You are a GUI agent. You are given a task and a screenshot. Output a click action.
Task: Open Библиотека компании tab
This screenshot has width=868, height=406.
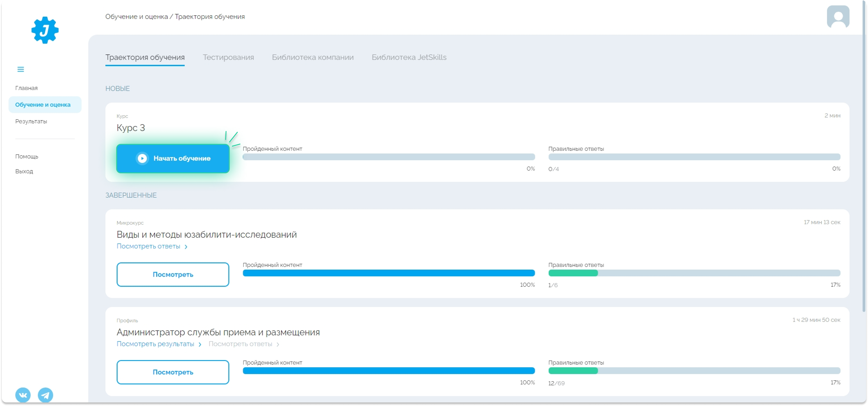pyautogui.click(x=313, y=57)
